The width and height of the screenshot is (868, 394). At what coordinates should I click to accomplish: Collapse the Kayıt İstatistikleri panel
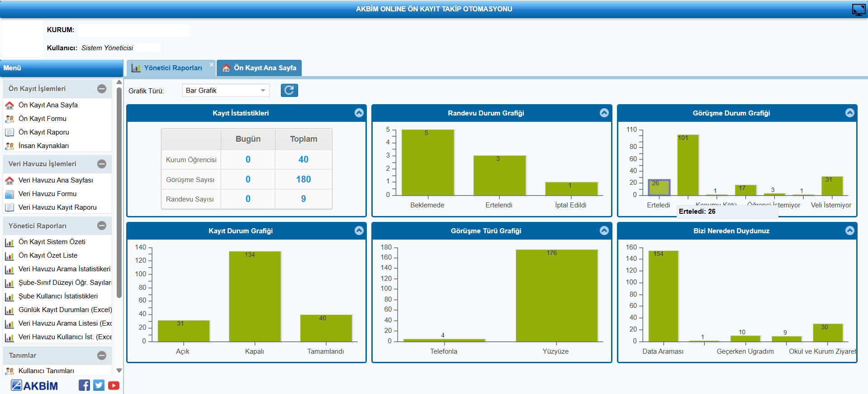coord(359,113)
